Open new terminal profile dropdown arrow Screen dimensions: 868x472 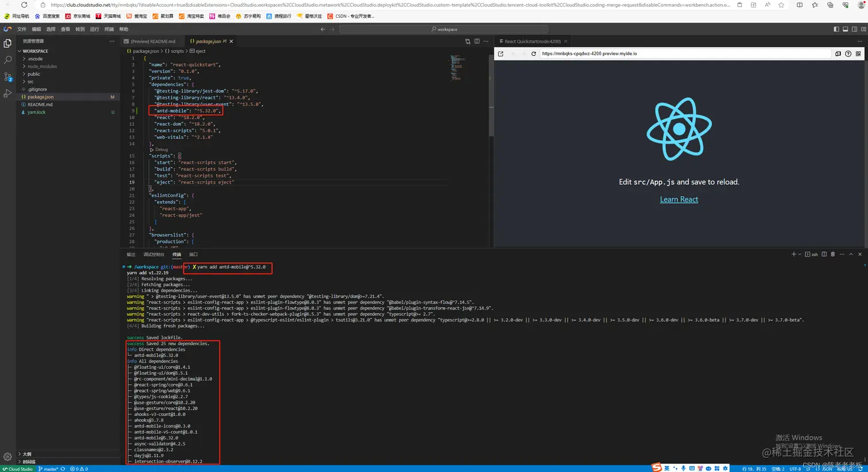(x=800, y=254)
